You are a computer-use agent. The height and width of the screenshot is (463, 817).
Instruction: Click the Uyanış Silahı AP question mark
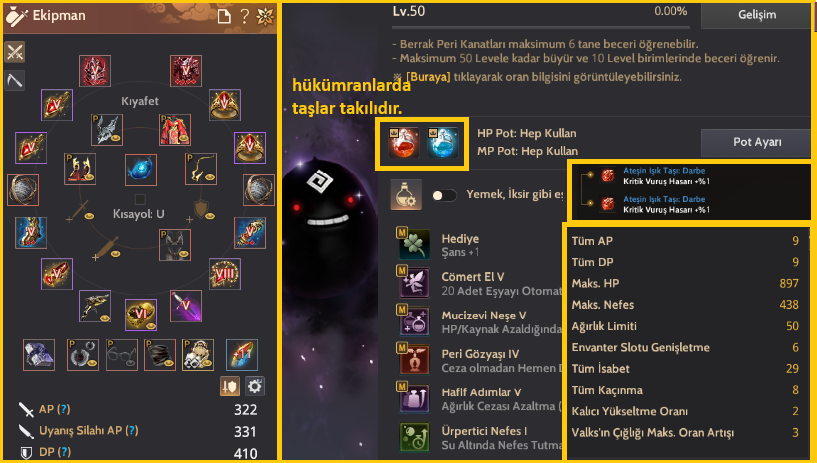(x=132, y=431)
